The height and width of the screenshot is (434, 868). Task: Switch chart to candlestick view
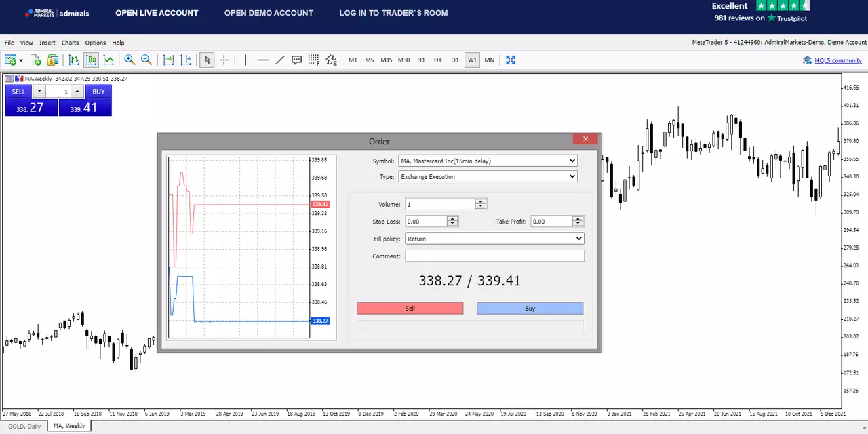[91, 60]
